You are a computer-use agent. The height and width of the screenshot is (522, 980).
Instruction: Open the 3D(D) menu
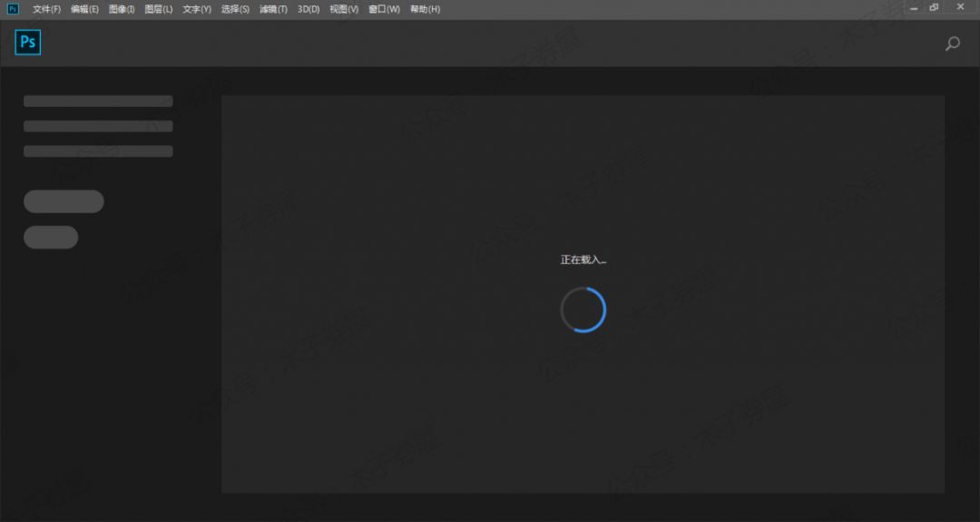[309, 9]
